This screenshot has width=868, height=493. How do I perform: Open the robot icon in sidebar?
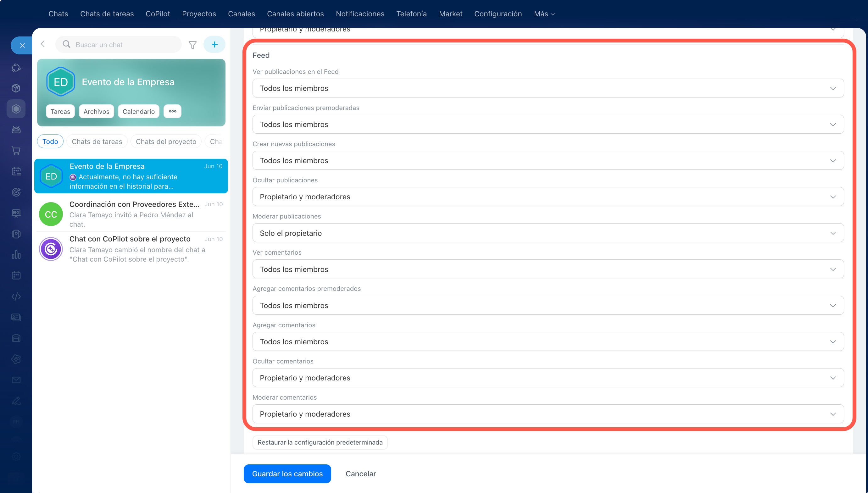16,129
